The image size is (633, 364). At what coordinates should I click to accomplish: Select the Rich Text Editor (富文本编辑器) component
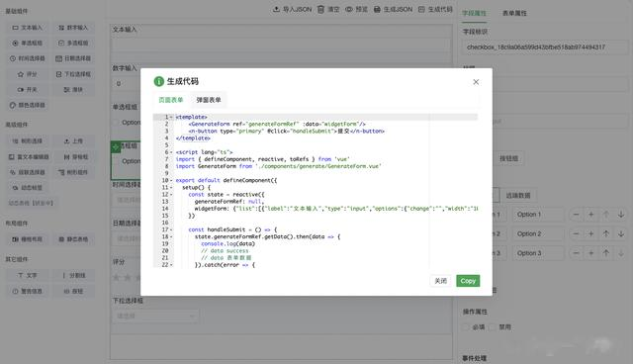[29, 156]
